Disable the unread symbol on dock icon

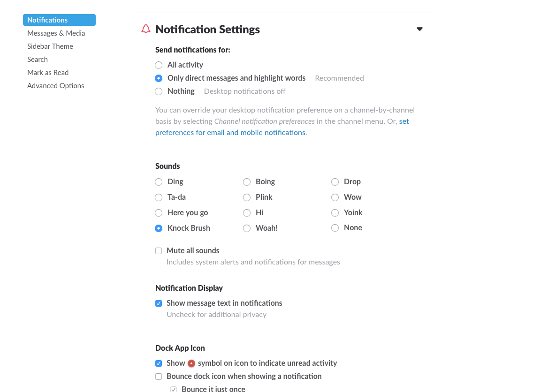[159, 363]
